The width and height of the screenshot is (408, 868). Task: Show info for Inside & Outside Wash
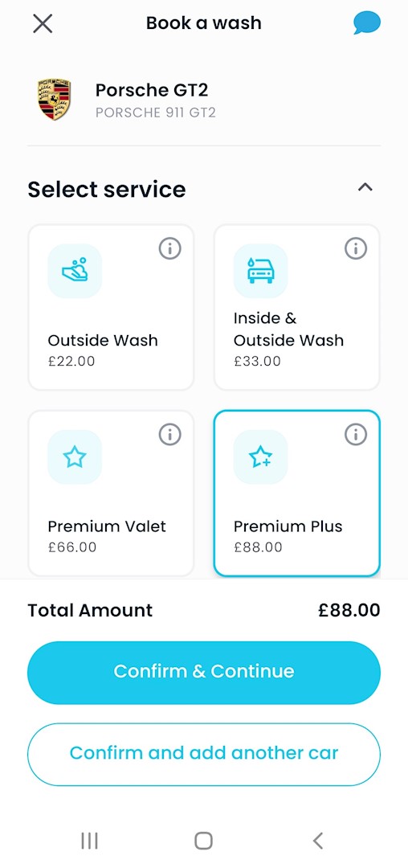356,249
